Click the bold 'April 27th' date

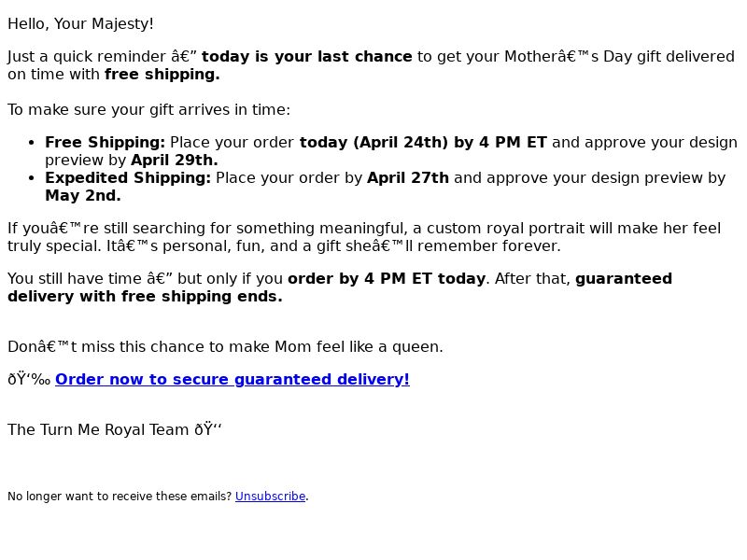pyautogui.click(x=408, y=177)
